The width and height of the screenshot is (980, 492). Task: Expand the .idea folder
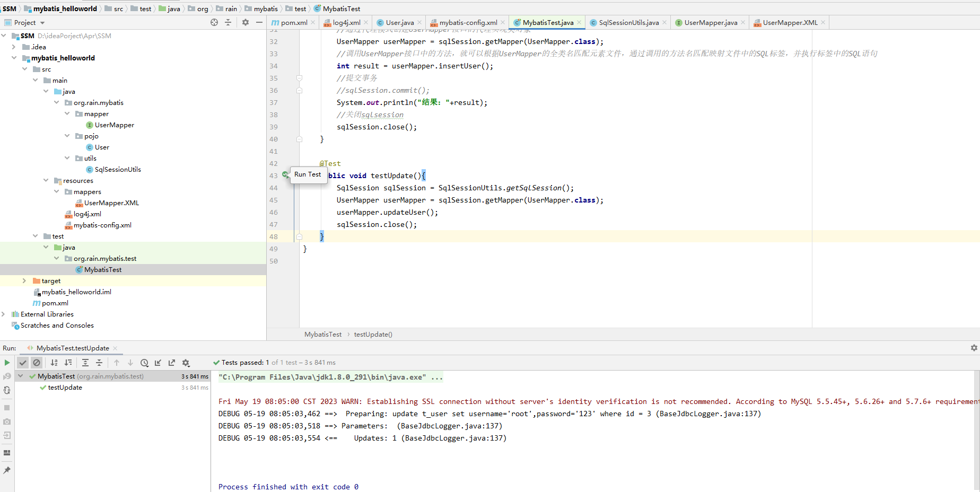[14, 47]
